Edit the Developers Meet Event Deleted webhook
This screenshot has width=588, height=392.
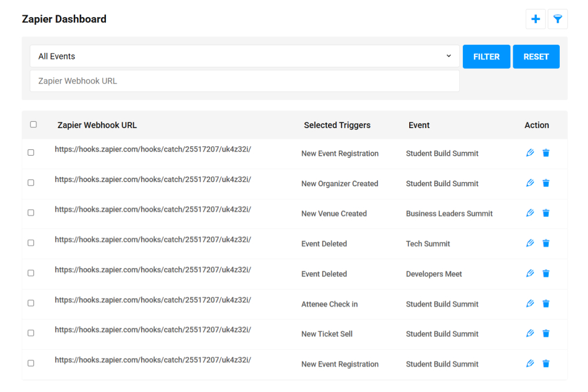pos(530,273)
